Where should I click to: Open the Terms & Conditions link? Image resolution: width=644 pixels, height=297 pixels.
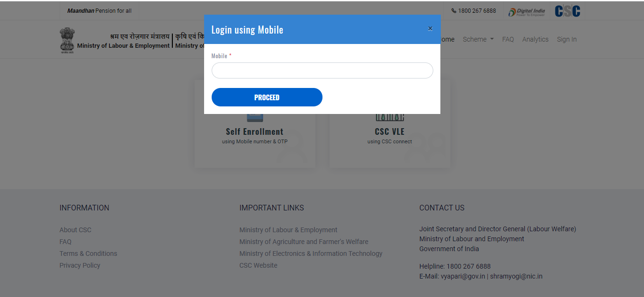point(88,253)
